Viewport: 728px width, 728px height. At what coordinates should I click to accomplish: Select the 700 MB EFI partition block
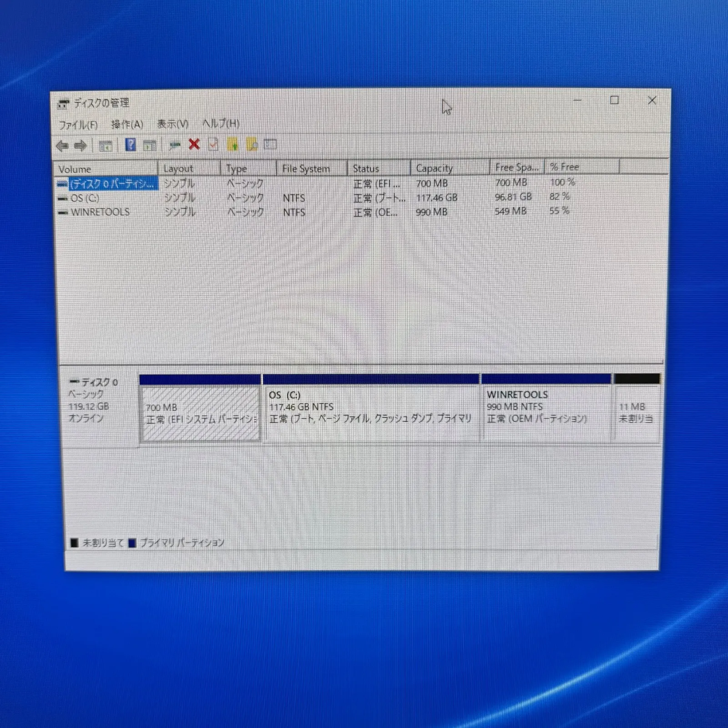(x=201, y=413)
